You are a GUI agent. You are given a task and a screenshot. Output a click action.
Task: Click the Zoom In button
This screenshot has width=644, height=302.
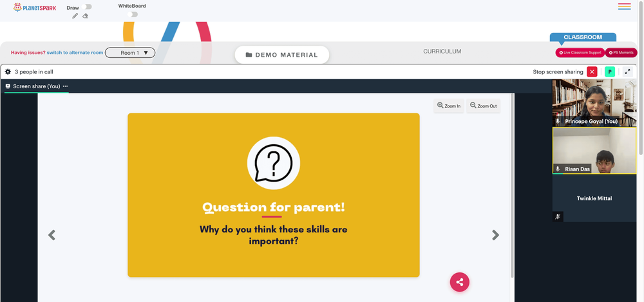point(449,106)
